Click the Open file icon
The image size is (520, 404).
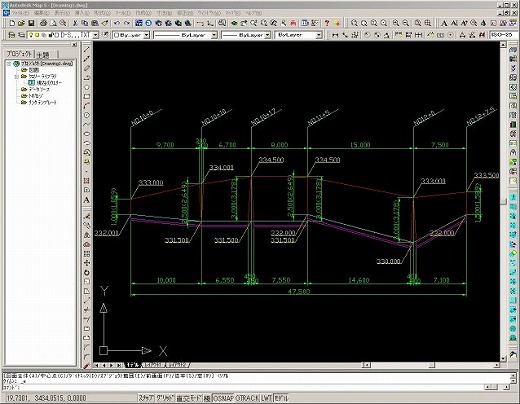coord(21,23)
